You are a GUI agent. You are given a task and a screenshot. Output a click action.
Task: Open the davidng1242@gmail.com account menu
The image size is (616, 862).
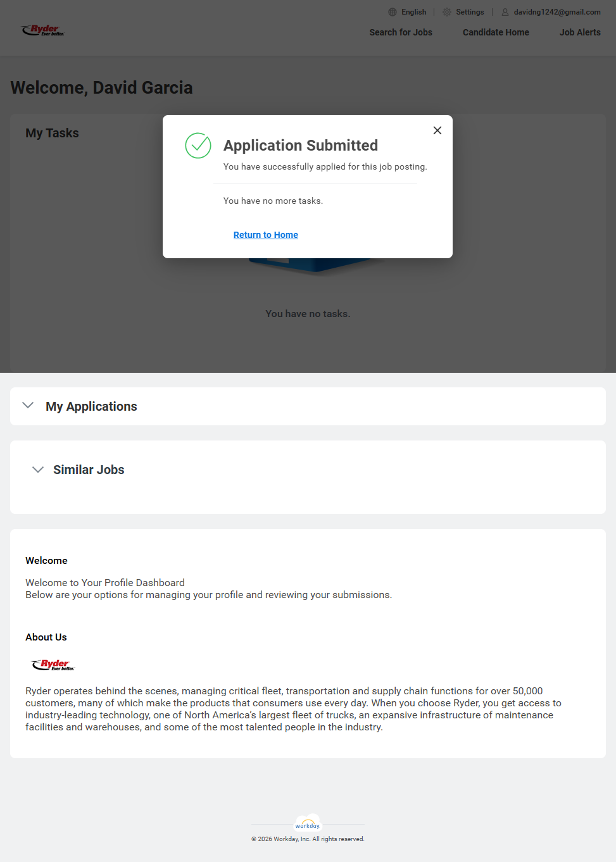click(x=557, y=12)
